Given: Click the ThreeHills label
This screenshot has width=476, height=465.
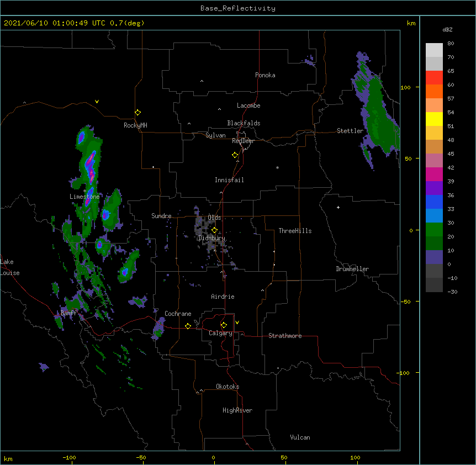Looking at the screenshot, I should [x=295, y=231].
